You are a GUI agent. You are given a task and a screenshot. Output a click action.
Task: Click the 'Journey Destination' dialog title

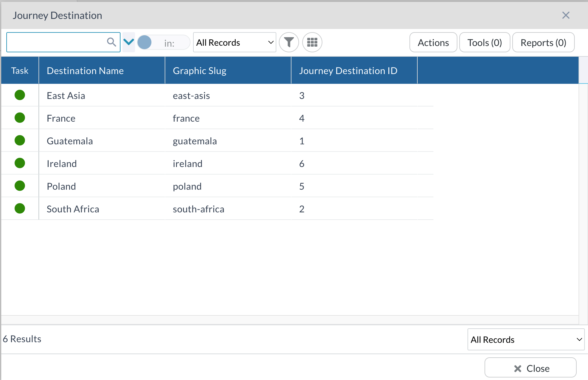tap(57, 15)
